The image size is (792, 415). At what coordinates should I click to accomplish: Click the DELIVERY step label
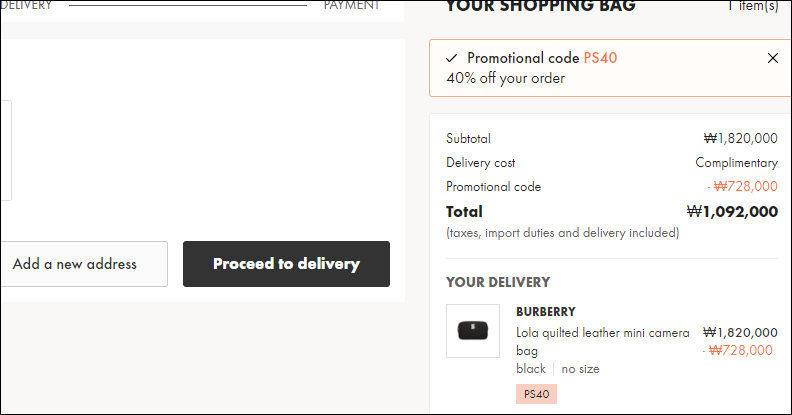point(26,6)
